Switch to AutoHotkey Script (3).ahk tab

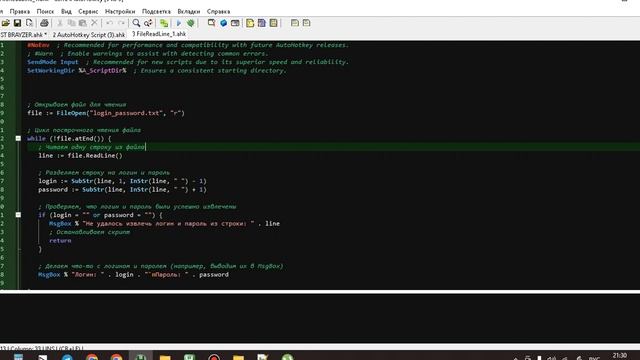(x=89, y=35)
